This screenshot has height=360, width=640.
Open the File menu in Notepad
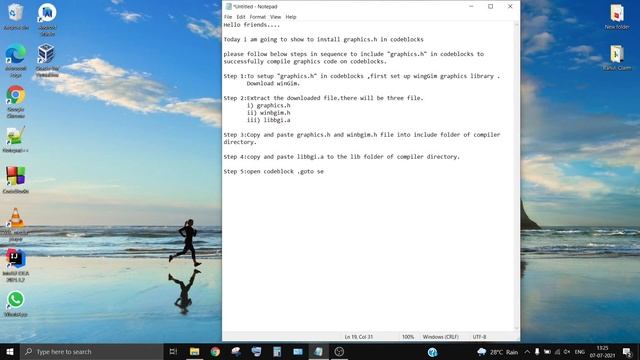(x=228, y=17)
